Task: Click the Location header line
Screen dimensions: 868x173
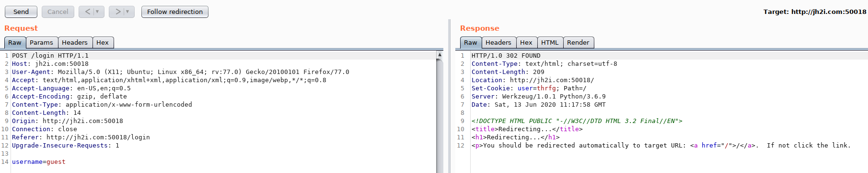Action: (x=533, y=80)
